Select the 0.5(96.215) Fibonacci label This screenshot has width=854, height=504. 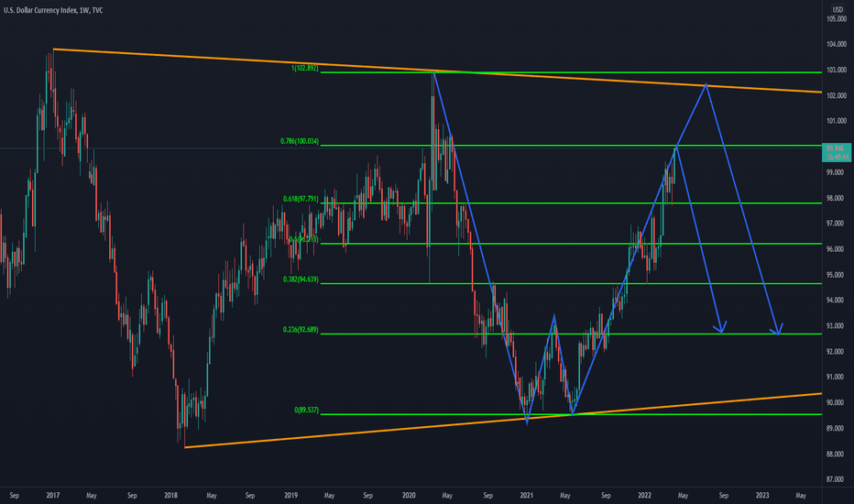303,239
